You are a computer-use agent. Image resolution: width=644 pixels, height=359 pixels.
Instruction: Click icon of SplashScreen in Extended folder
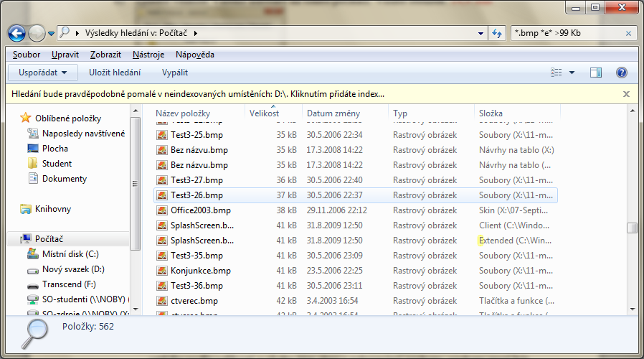coord(162,241)
